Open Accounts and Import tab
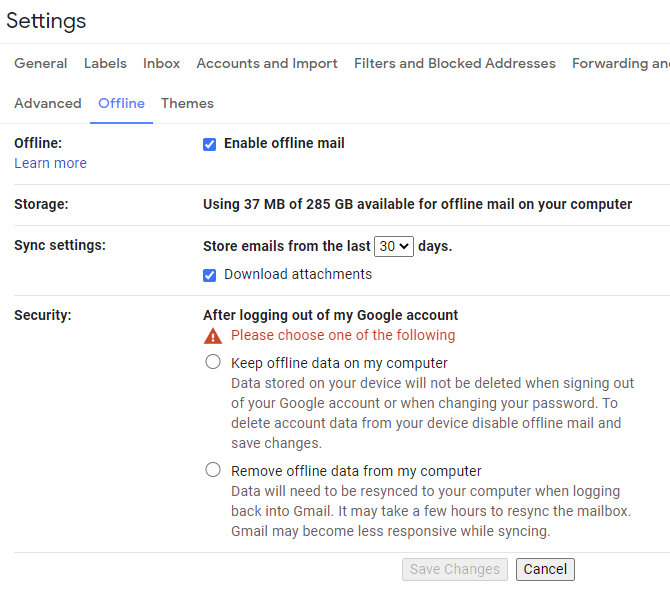Viewport: 670px width, 589px height. (267, 63)
